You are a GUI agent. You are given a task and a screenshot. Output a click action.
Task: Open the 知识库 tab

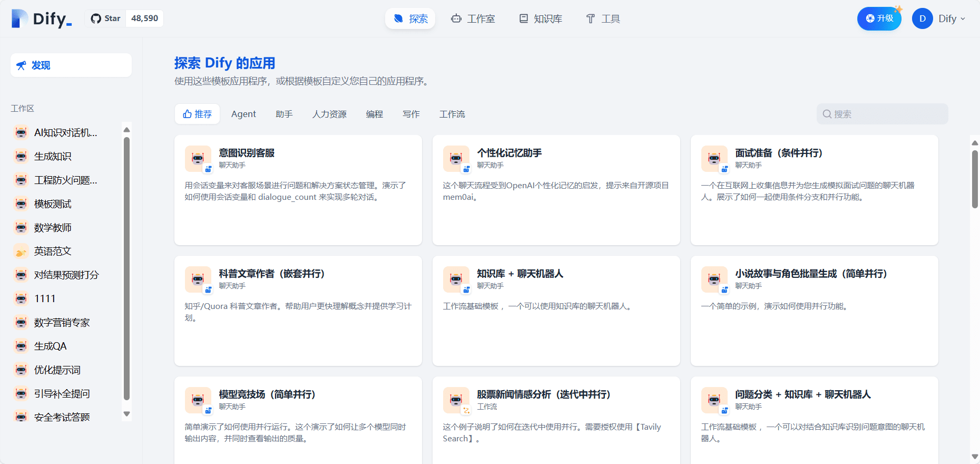pos(541,19)
